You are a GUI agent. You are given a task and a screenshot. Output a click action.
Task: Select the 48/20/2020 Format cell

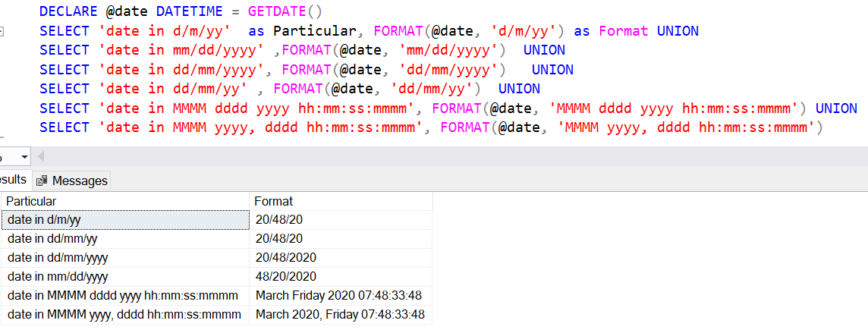coord(341,277)
